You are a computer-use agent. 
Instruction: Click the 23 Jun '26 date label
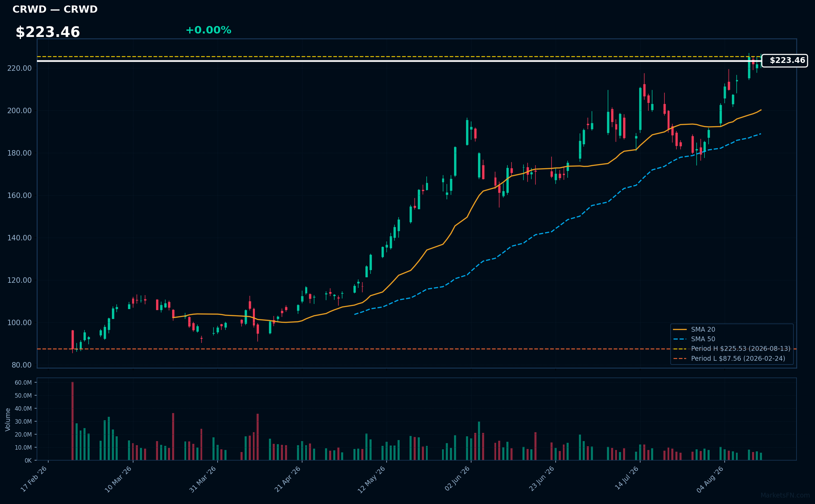coord(542,479)
